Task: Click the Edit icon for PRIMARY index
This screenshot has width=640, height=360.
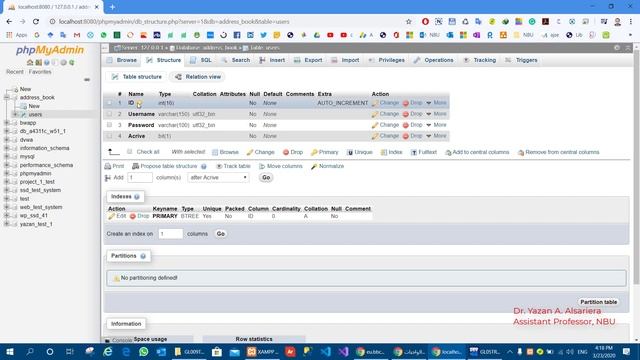Action: (x=111, y=216)
